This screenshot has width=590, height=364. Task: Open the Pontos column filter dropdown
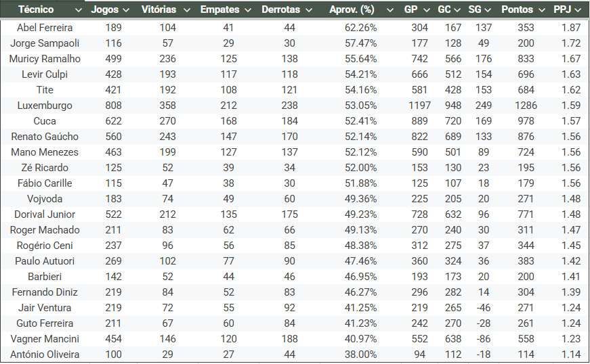tap(542, 10)
